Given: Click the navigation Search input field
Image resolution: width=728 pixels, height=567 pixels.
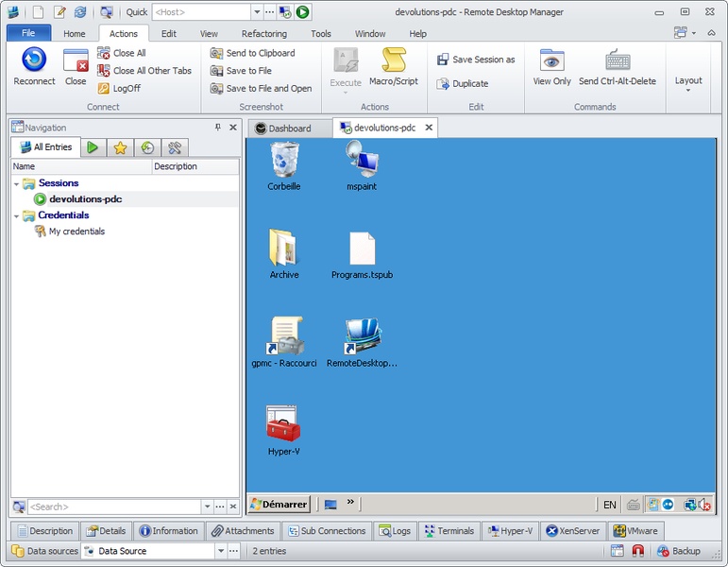Looking at the screenshot, I should (113, 507).
